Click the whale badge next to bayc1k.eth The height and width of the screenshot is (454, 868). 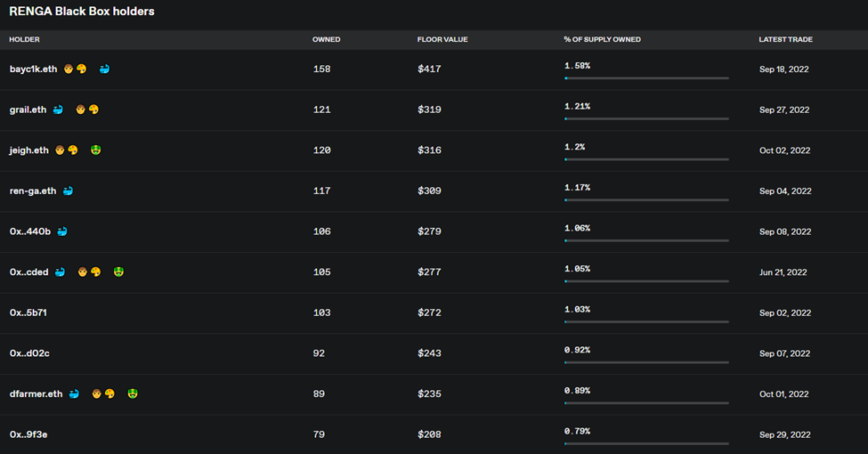[x=104, y=69]
